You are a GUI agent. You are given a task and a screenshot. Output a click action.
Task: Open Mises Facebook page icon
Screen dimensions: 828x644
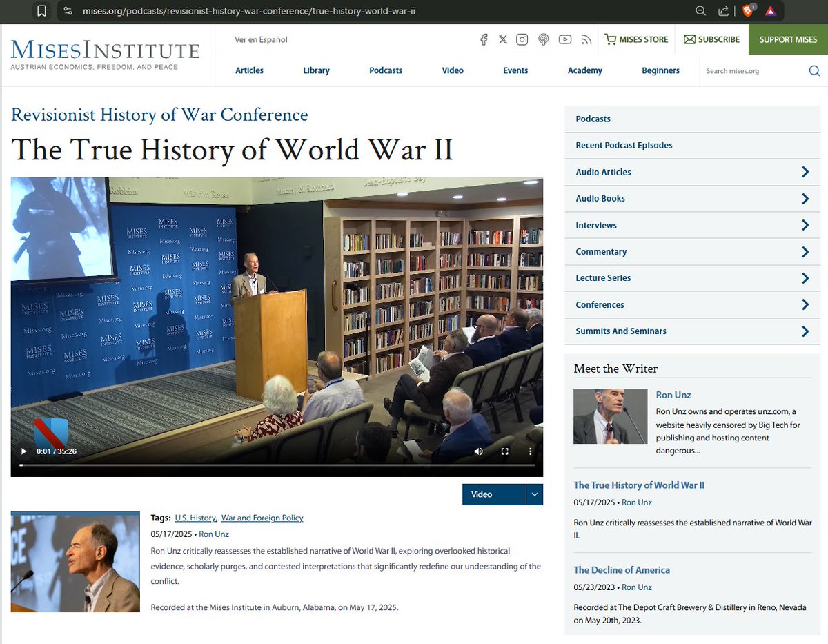[x=484, y=39]
